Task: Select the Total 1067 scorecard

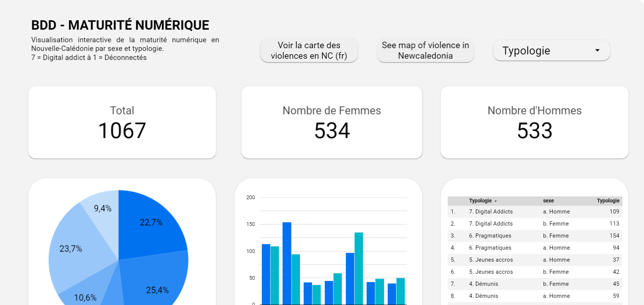Action: (x=122, y=122)
